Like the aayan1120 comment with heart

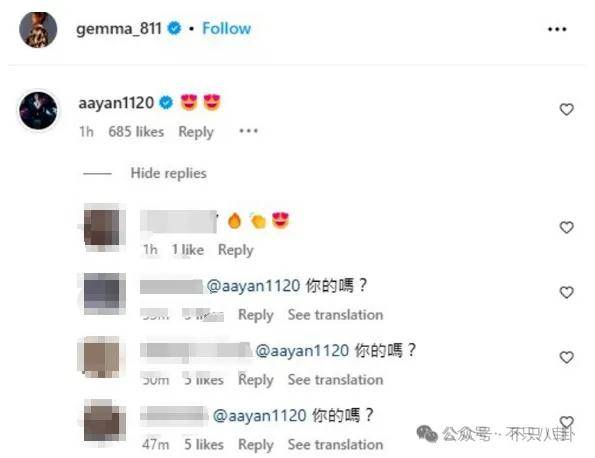click(x=566, y=110)
